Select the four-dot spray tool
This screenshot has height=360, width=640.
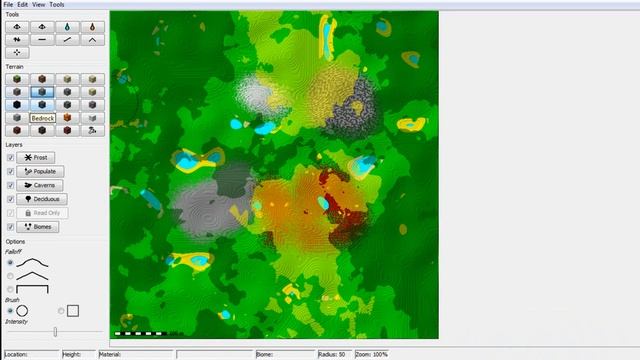click(17, 52)
